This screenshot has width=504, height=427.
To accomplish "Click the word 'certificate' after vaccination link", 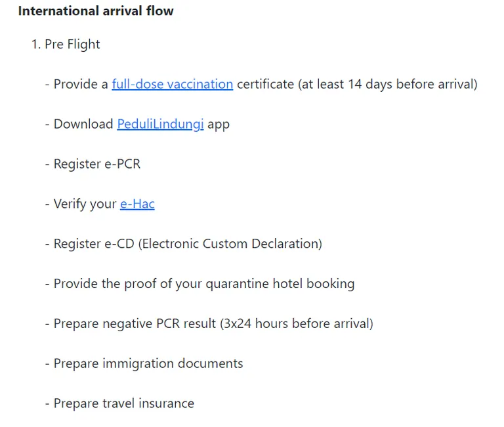I will click(x=266, y=85).
